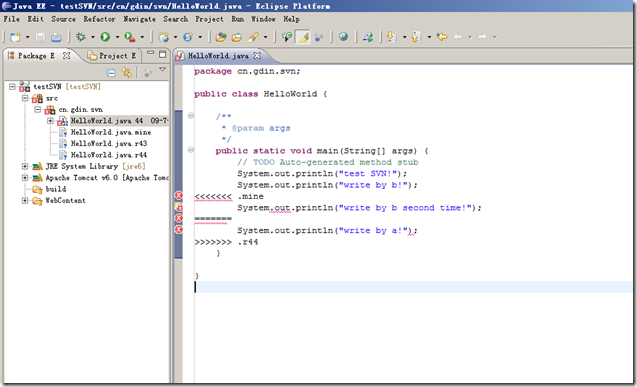The image size is (637, 387).
Task: Click the grayed block selection toolbar icon
Action: pyautogui.click(x=319, y=37)
